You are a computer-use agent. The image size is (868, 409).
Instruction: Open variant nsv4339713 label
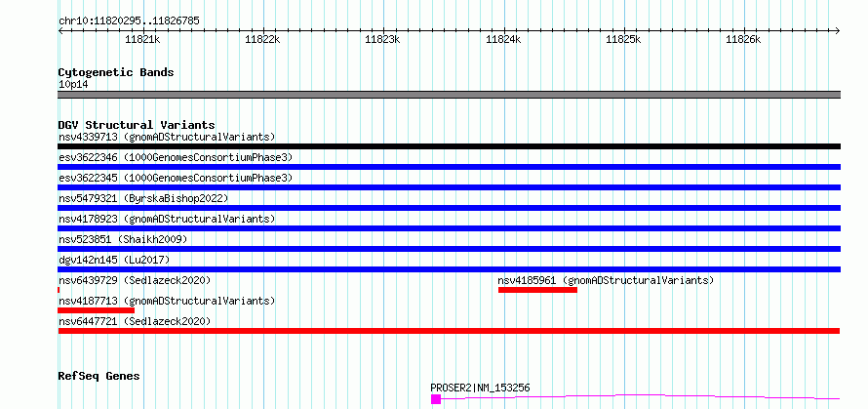[167, 137]
